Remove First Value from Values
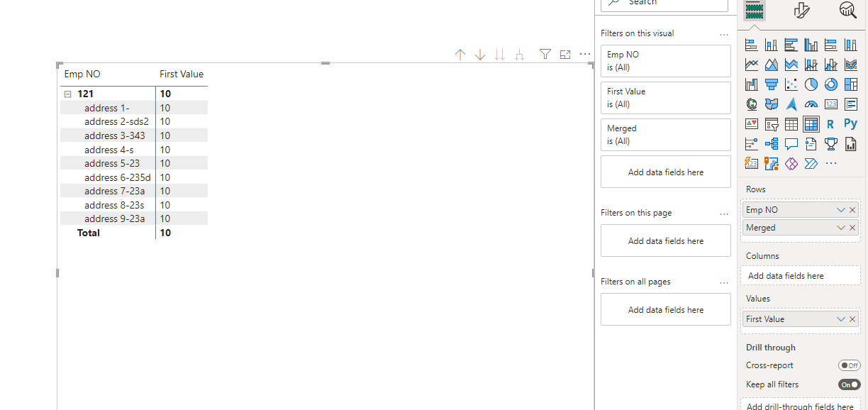This screenshot has height=410, width=868. tap(852, 319)
